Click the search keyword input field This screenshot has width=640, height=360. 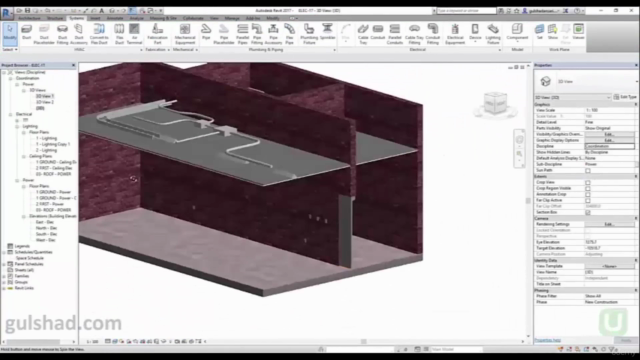(x=466, y=11)
